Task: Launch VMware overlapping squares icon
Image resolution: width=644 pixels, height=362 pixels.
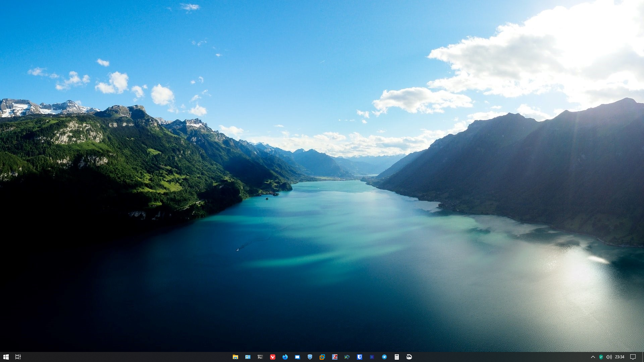Action: 322,357
